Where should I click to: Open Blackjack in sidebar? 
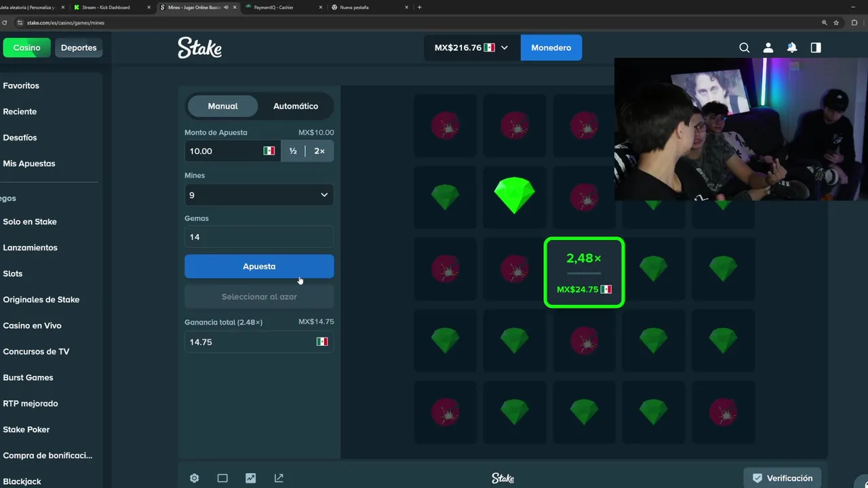22,481
